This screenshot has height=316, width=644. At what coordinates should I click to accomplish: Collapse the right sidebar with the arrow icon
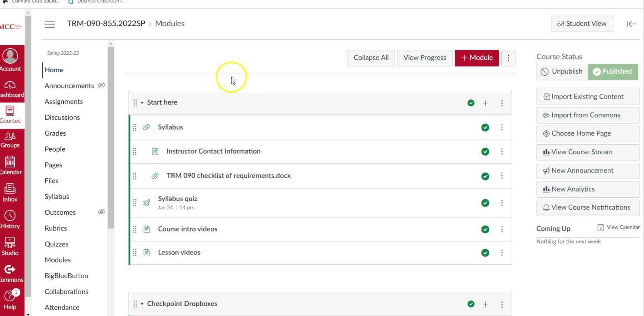631,24
